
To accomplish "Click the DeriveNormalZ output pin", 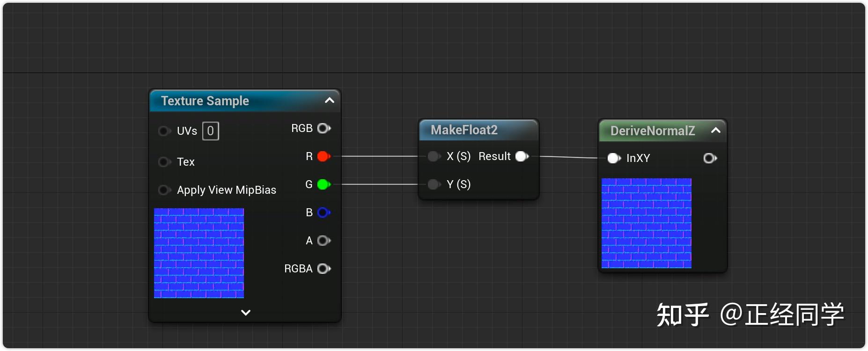I will [x=710, y=158].
